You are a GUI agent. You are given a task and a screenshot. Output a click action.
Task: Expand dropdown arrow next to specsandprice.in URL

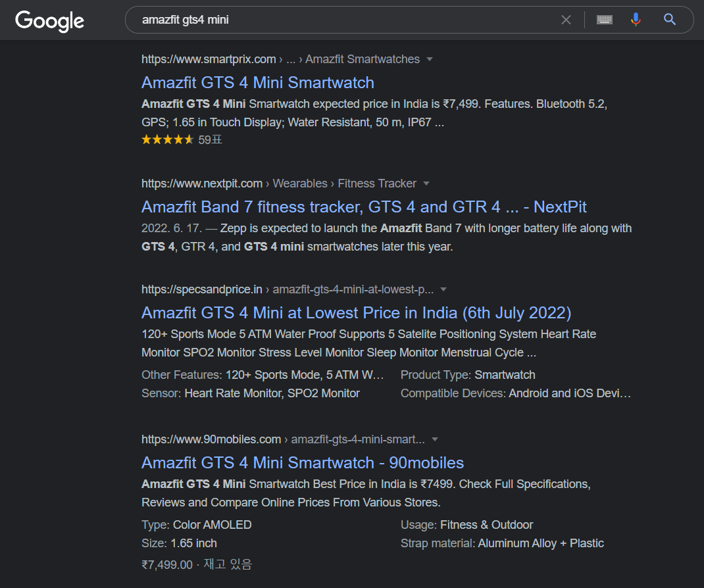(443, 289)
